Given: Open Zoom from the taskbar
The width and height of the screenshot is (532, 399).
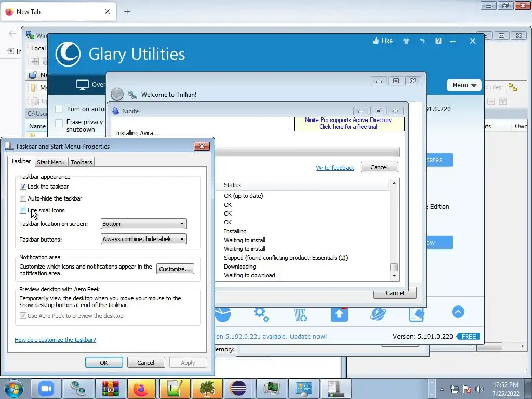Looking at the screenshot, I should tap(46, 389).
